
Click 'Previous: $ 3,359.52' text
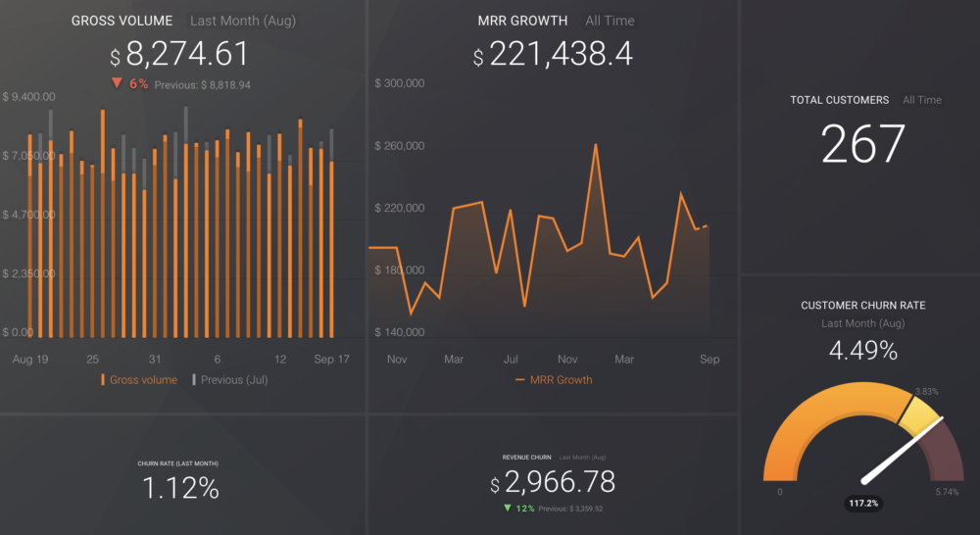pos(570,509)
